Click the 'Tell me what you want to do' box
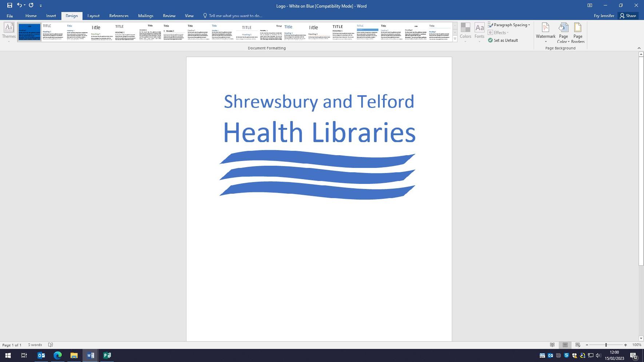Image resolution: width=644 pixels, height=362 pixels. (x=233, y=16)
